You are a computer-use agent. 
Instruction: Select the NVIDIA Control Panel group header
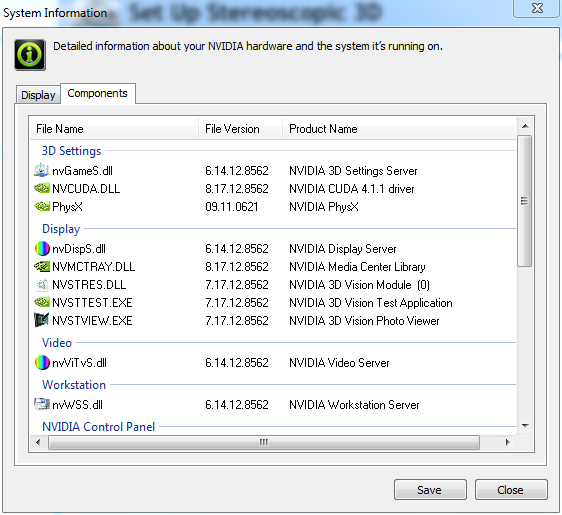pos(99,426)
